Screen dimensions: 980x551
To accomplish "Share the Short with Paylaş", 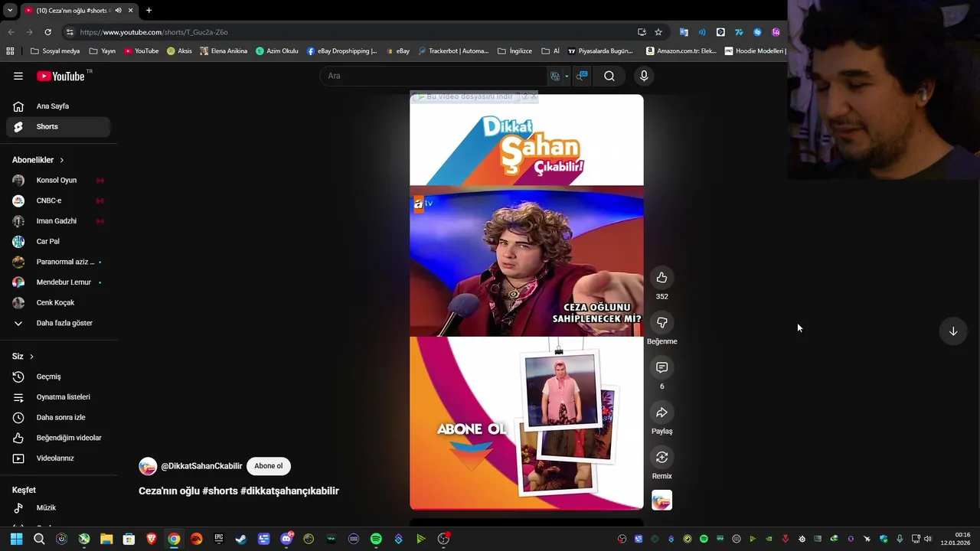I will (662, 412).
